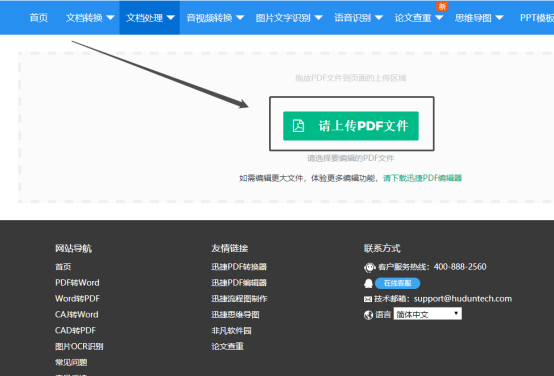The image size is (554, 376).
Task: Expand the arrow beside 思维导图
Action: (x=499, y=17)
